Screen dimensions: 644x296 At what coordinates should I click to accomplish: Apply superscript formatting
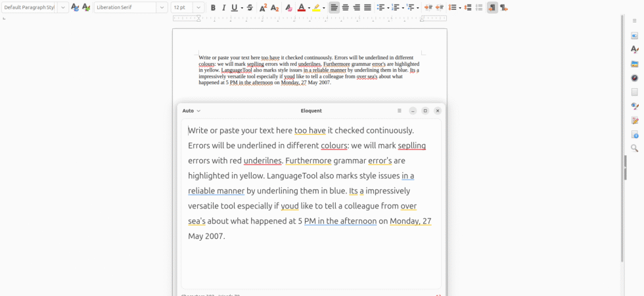264,7
